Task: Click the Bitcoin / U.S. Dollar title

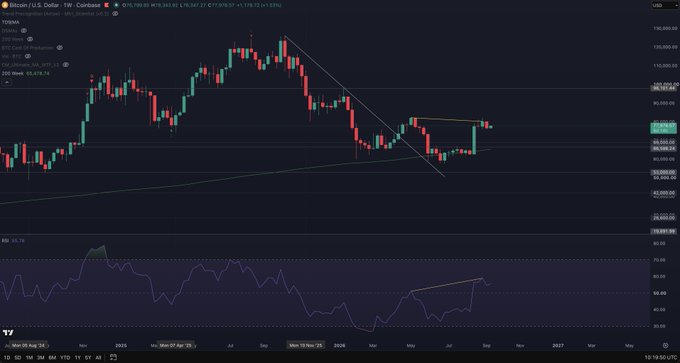Action: [x=35, y=5]
